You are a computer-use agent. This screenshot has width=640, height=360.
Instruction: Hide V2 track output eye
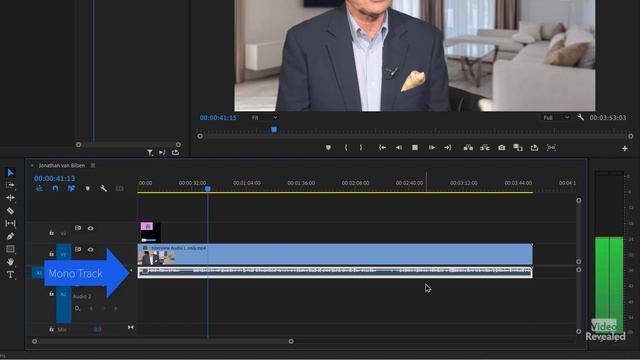[x=91, y=229]
